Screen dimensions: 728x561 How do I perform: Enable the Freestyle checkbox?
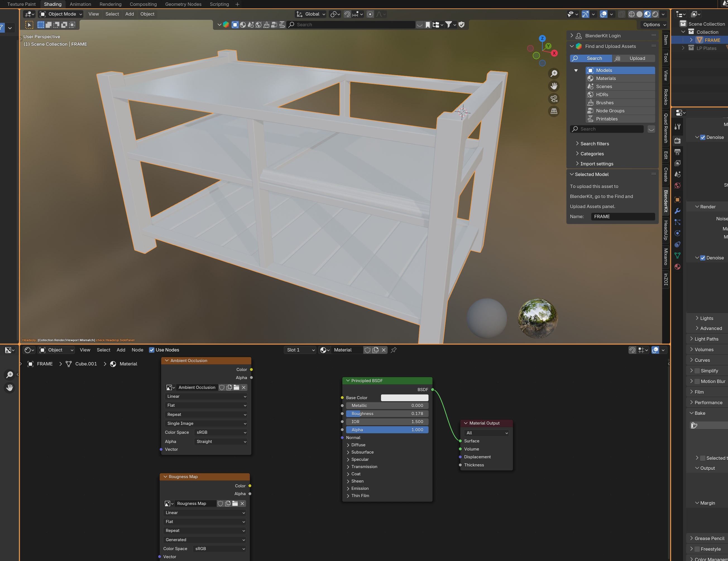697,549
